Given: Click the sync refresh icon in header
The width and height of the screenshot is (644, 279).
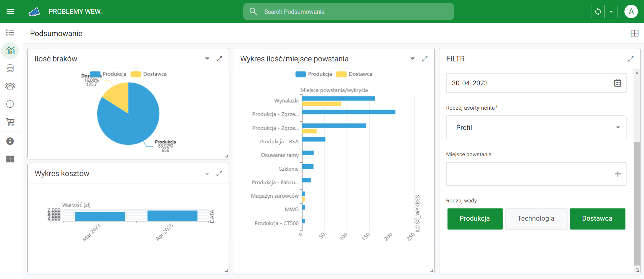Looking at the screenshot, I should pyautogui.click(x=598, y=11).
